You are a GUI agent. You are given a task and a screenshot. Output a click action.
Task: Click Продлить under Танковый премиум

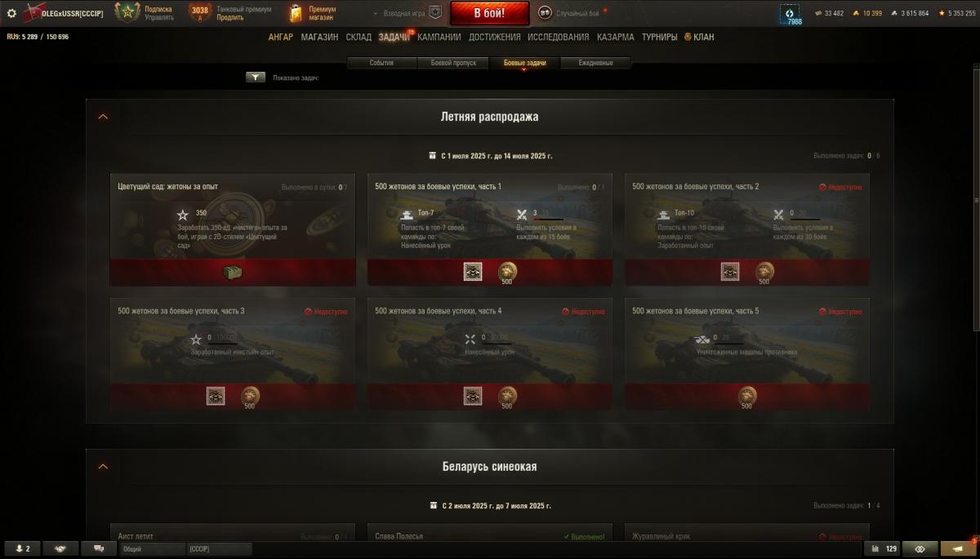(230, 18)
